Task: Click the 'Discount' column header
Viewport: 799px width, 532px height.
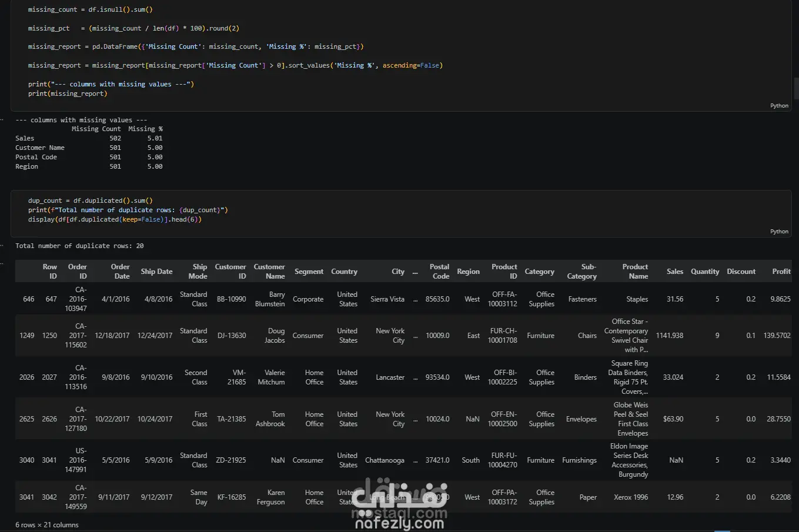Action: pyautogui.click(x=741, y=272)
